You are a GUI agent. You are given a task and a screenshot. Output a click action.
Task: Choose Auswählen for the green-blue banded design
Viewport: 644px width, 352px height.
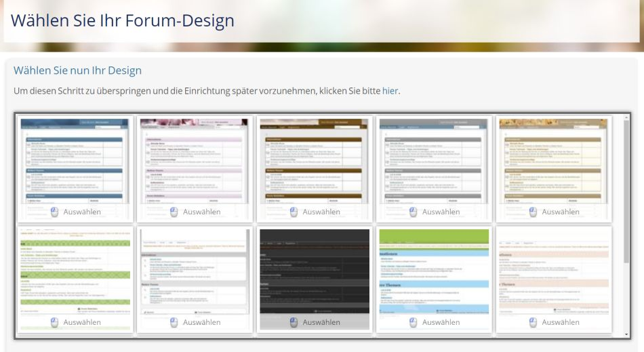[441, 322]
